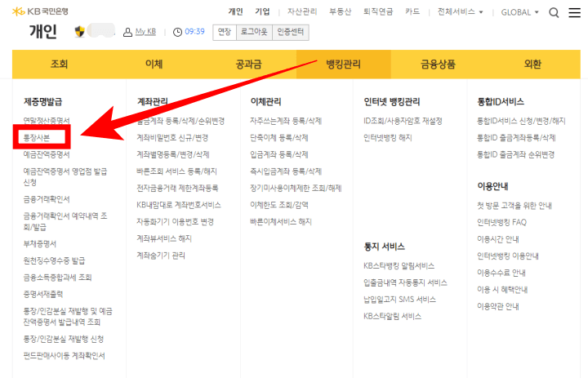Open the My KB link
This screenshot has height=378, width=588.
pos(145,32)
